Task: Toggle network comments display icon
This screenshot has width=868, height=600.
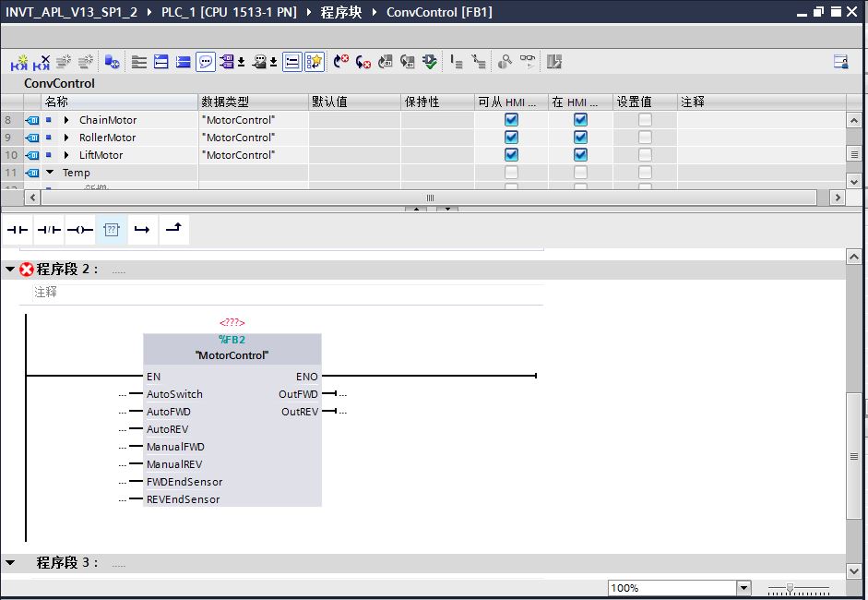Action: point(291,62)
